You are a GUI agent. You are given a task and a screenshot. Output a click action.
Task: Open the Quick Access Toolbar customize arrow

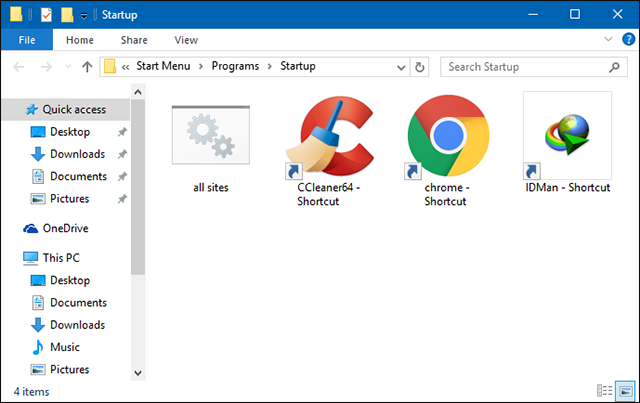tap(84, 16)
